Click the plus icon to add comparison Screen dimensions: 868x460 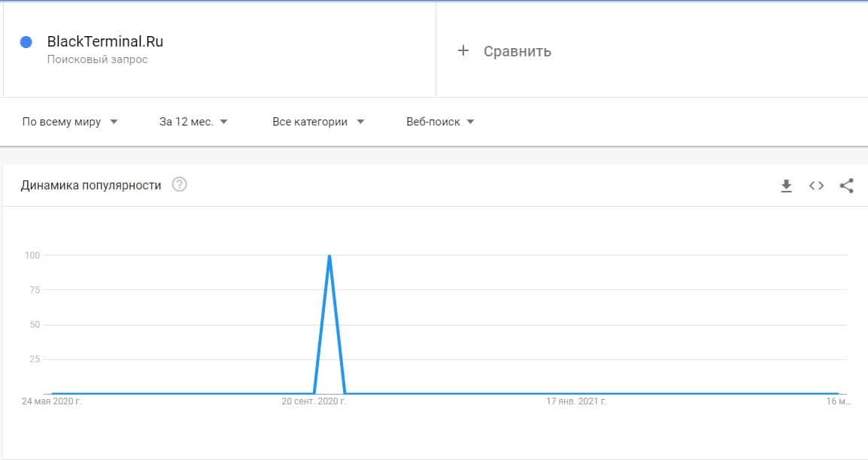[463, 51]
